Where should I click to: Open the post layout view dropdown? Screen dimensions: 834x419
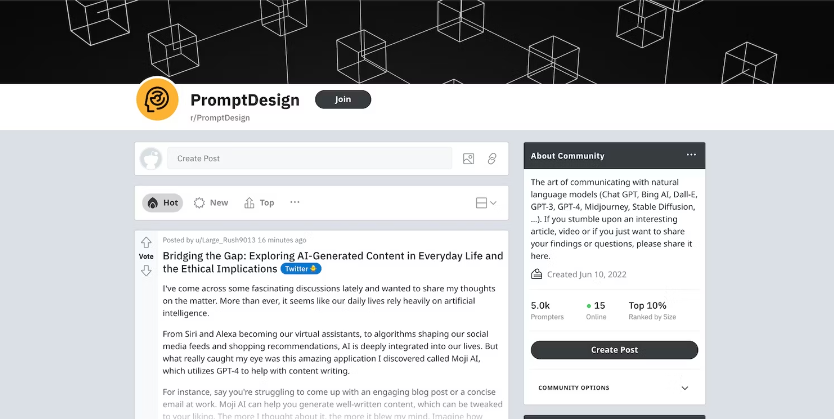[486, 203]
